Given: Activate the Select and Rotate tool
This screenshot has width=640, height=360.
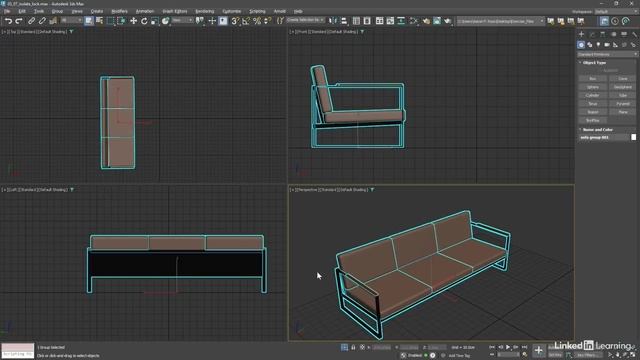Looking at the screenshot, I should 144,21.
